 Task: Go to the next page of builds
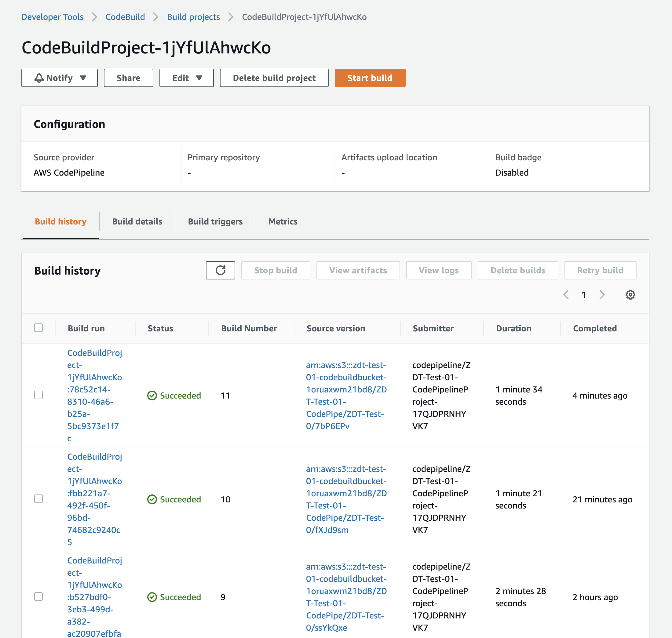pos(602,295)
